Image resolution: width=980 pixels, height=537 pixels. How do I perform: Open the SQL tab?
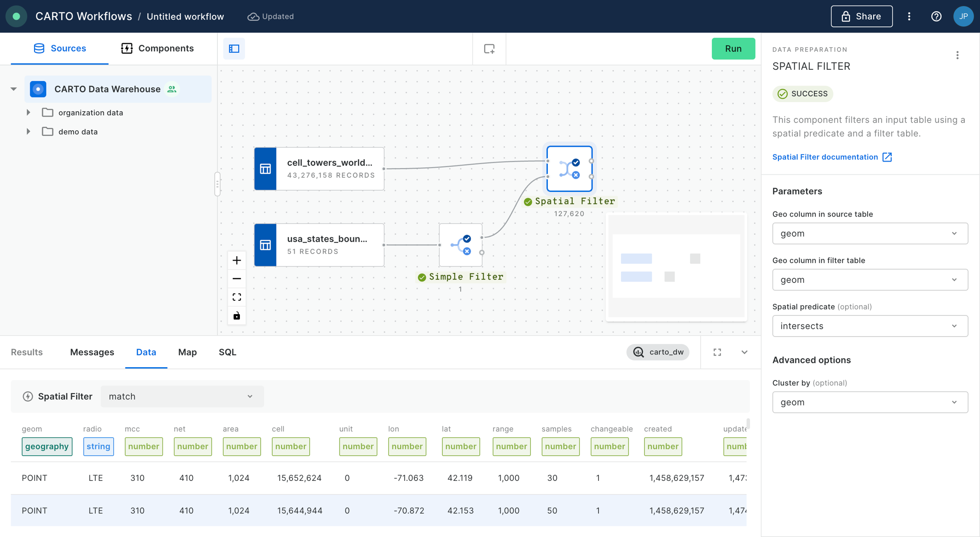(x=227, y=352)
